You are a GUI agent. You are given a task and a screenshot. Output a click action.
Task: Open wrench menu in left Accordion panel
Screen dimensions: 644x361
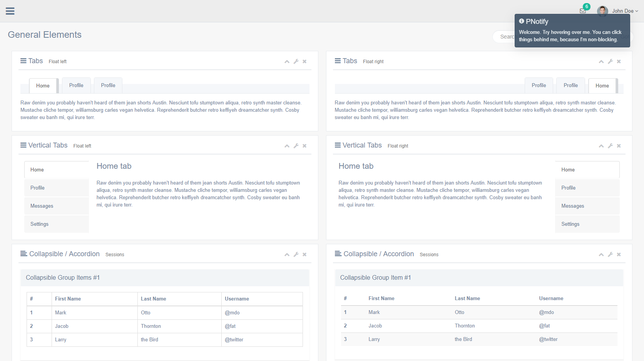coord(296,255)
